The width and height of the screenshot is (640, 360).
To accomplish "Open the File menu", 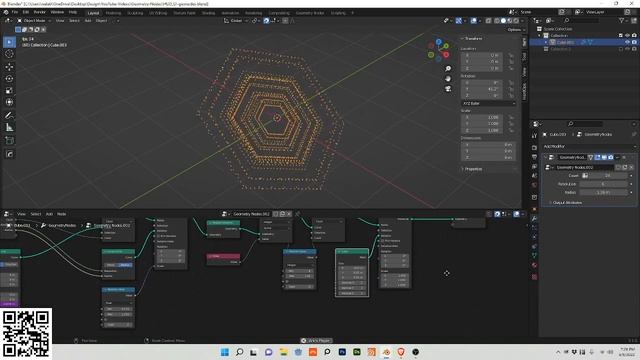I will click(15, 12).
